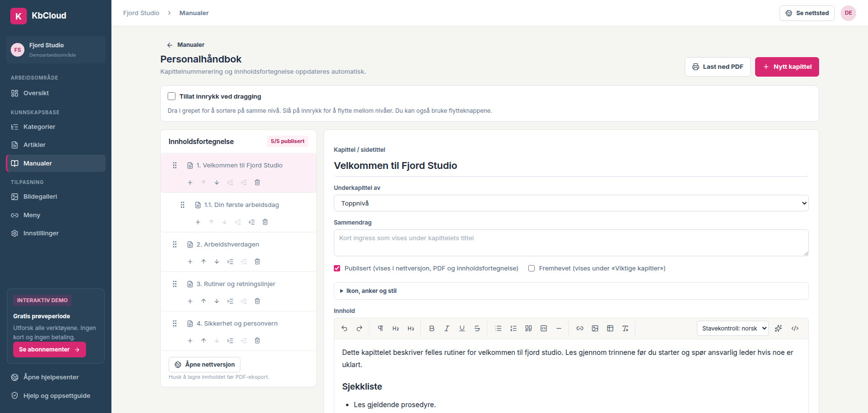Screen dimensions: 868x413
Task: Open the DE user avatar menu
Action: point(848,13)
